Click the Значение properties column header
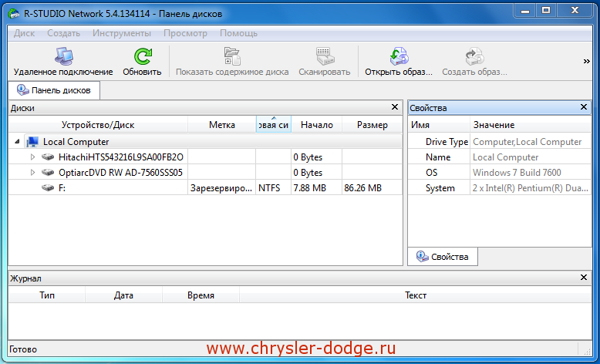This screenshot has height=364, width=600. pos(531,125)
